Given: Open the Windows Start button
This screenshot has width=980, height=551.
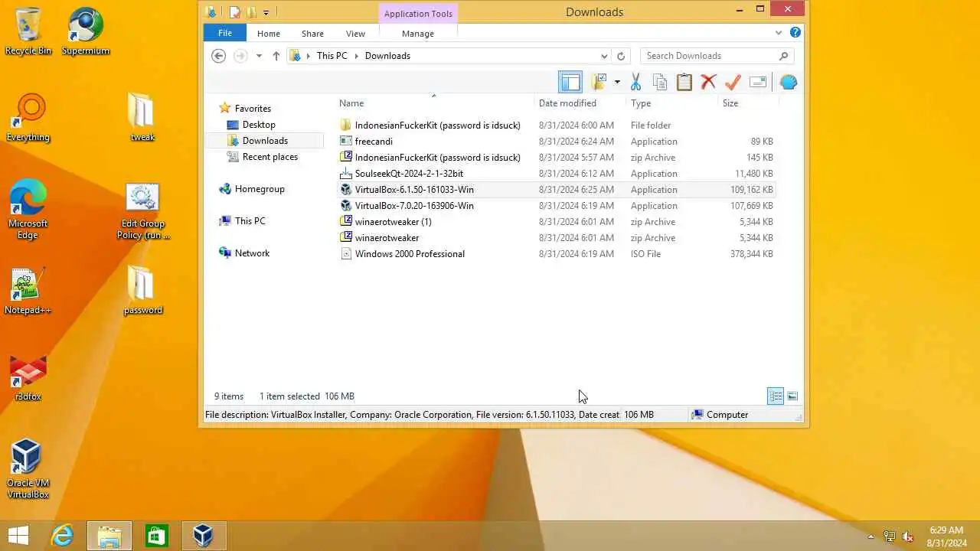Looking at the screenshot, I should (18, 536).
